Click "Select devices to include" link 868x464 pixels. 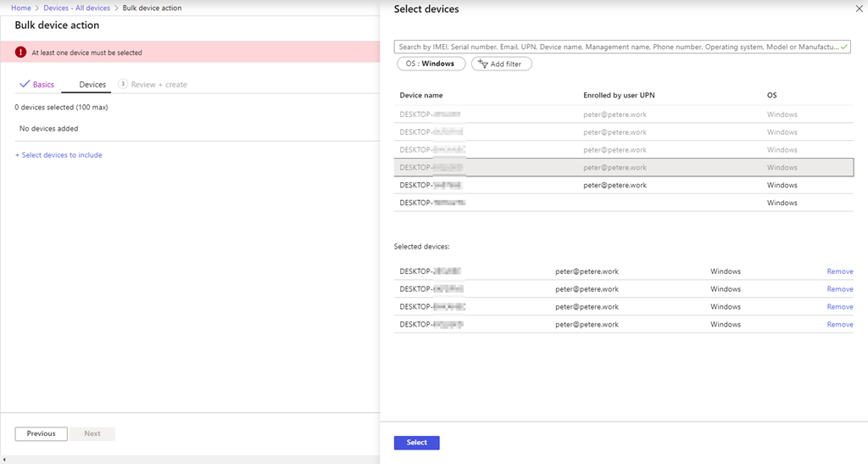pyautogui.click(x=58, y=155)
